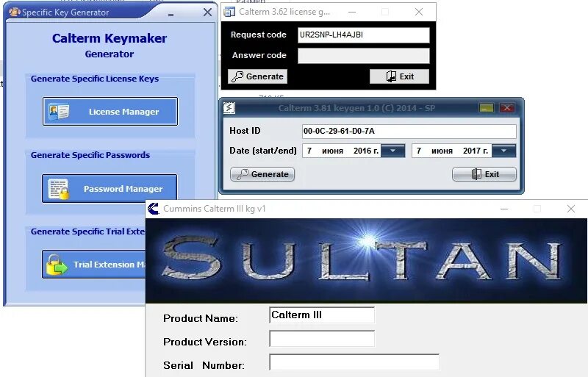The height and width of the screenshot is (377, 588).
Task: Close the Calterm 3.62 license window
Action: point(419,12)
